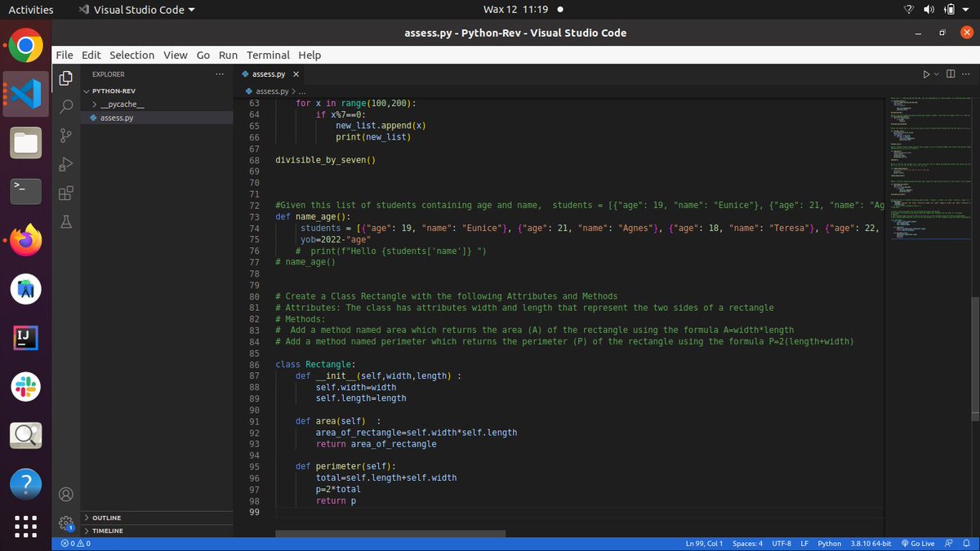Change indentation via Spaces: 4

[x=747, y=544]
